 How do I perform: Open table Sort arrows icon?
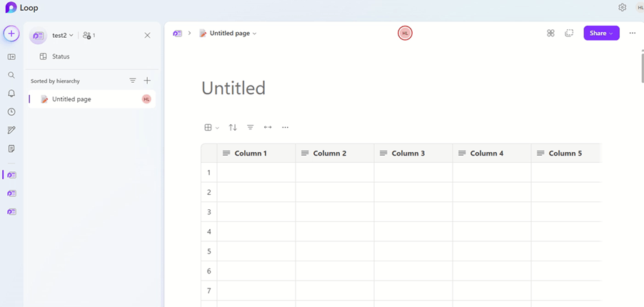click(233, 127)
